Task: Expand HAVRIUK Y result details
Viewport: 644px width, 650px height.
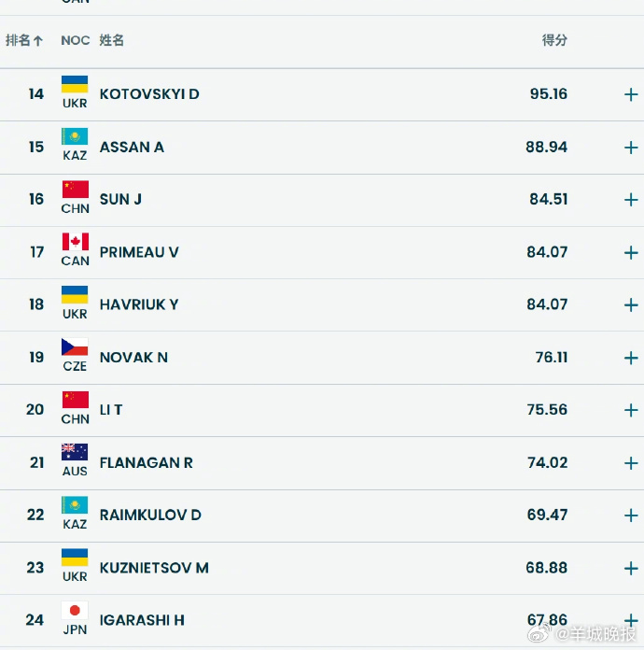Action: [631, 305]
